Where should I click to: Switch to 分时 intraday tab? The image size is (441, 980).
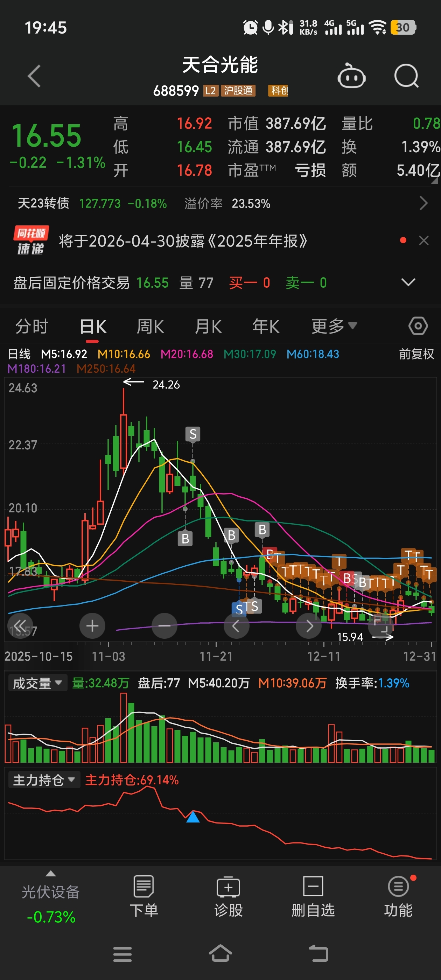coord(31,327)
